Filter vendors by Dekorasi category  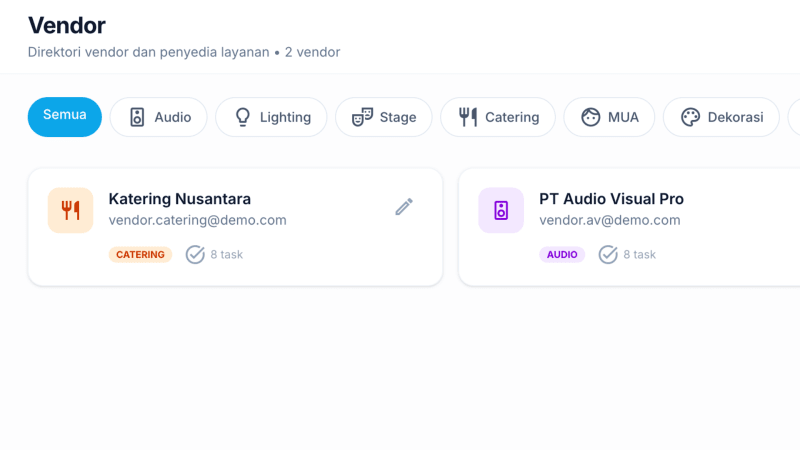(x=721, y=117)
